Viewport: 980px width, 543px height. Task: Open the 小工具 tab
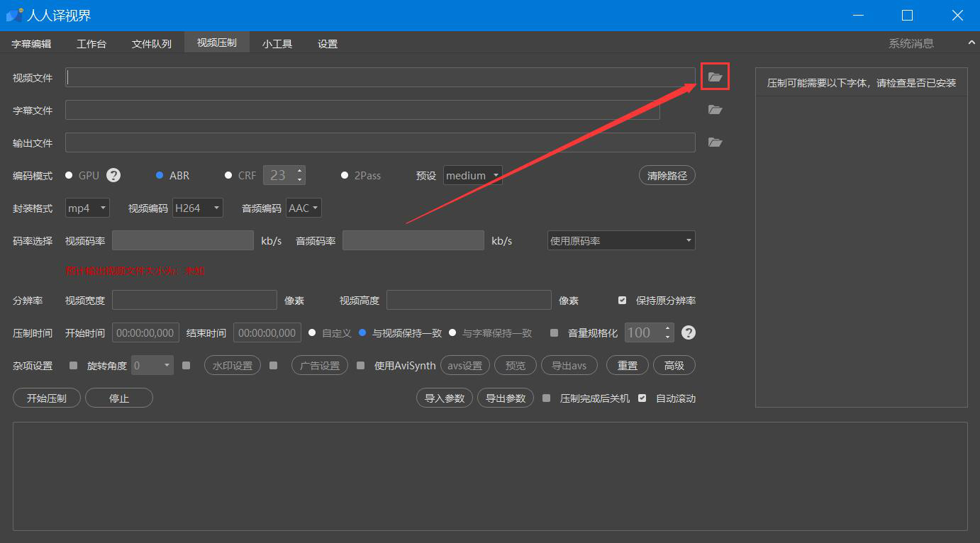click(x=277, y=43)
